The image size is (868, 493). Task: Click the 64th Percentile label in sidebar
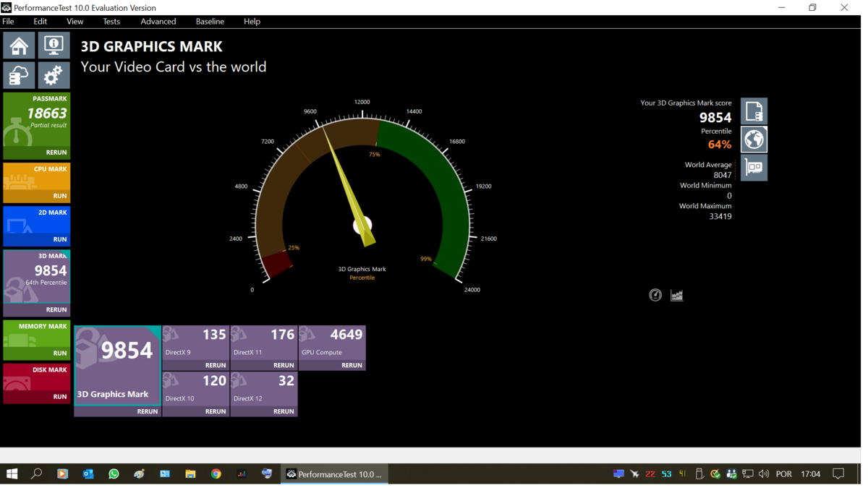click(x=46, y=283)
